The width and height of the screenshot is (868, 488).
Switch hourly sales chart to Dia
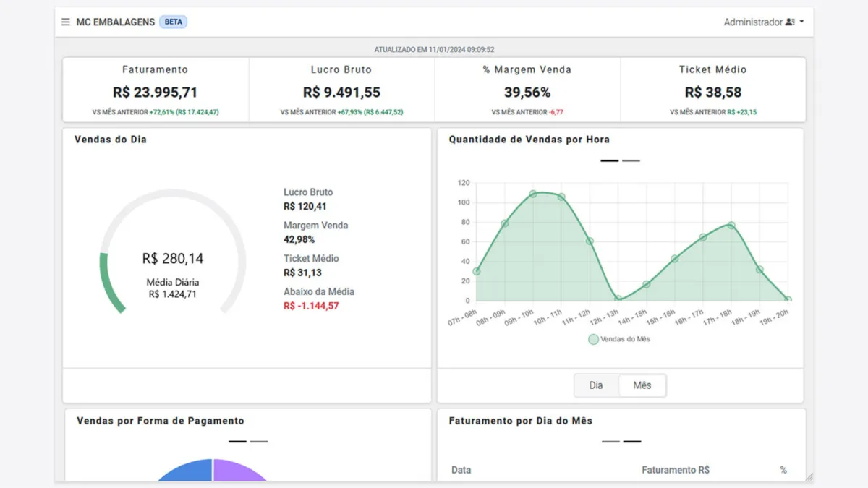(x=596, y=385)
